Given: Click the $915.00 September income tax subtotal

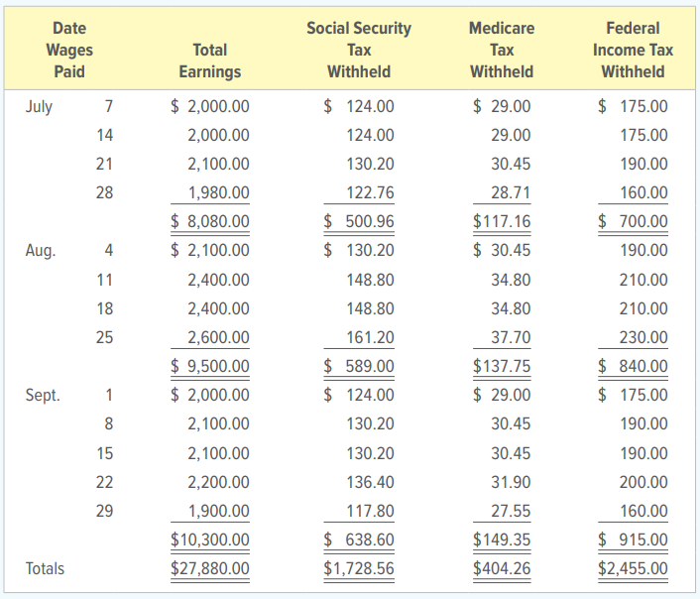Looking at the screenshot, I should tap(633, 539).
